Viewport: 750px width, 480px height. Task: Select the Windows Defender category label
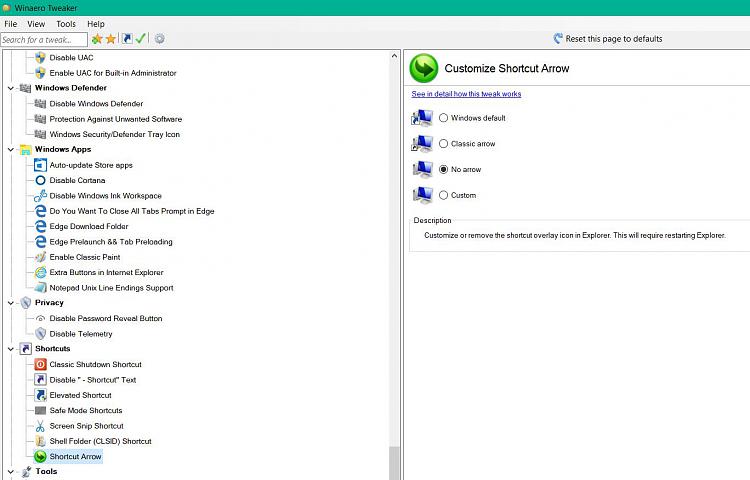pyautogui.click(x=70, y=88)
